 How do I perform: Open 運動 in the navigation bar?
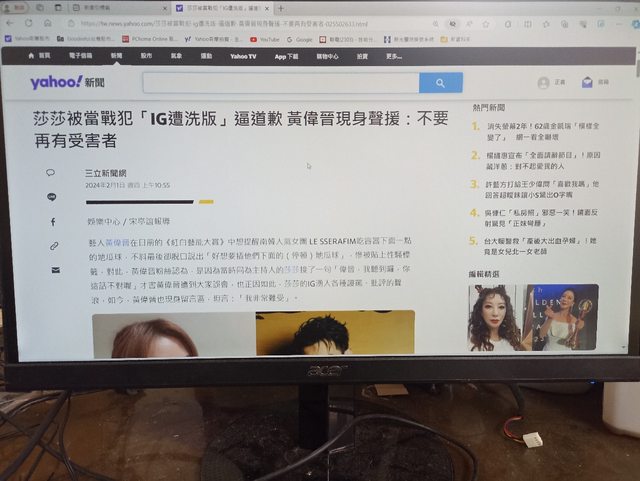206,56
